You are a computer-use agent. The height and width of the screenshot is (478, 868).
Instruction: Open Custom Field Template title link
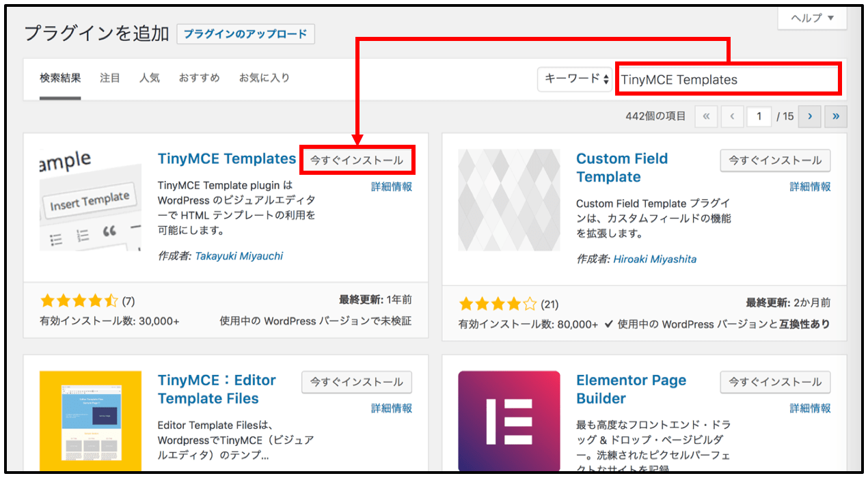pos(622,168)
